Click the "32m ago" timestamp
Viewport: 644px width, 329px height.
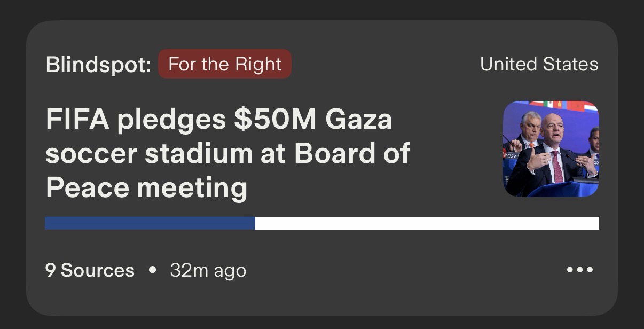tap(208, 270)
